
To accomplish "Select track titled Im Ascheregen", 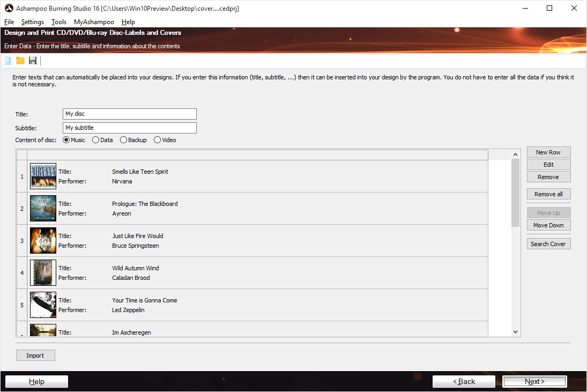I will click(x=131, y=332).
